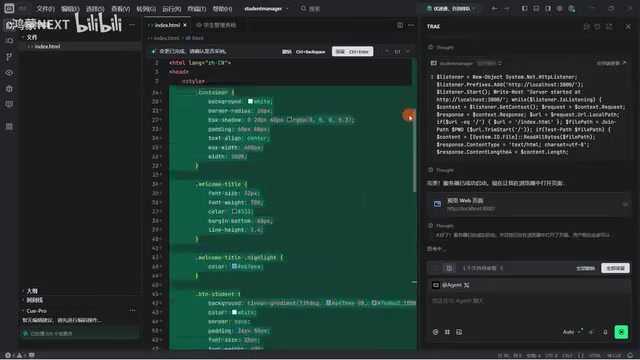The height and width of the screenshot is (360, 640).
Task: Reject change with Ctrl+Backspace button
Action: (304, 51)
